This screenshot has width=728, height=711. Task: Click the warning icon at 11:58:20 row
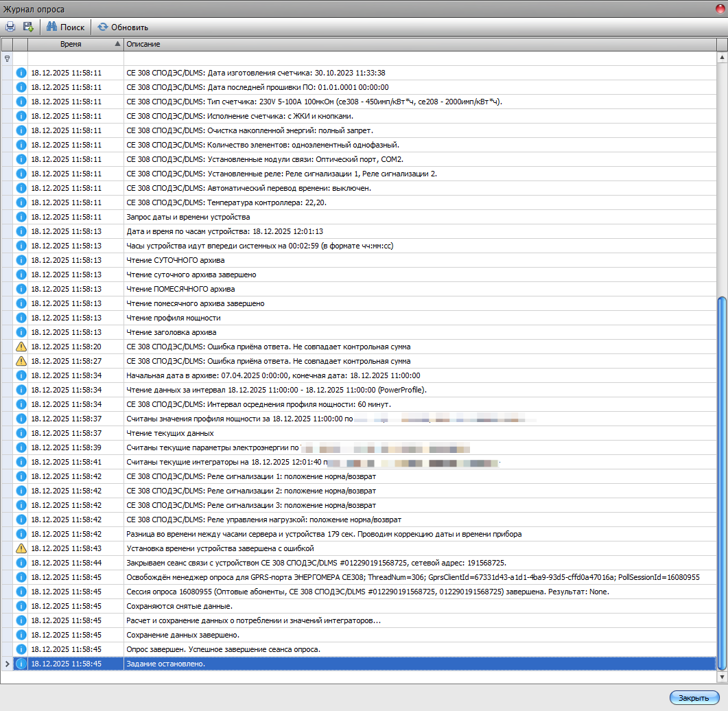point(21,347)
